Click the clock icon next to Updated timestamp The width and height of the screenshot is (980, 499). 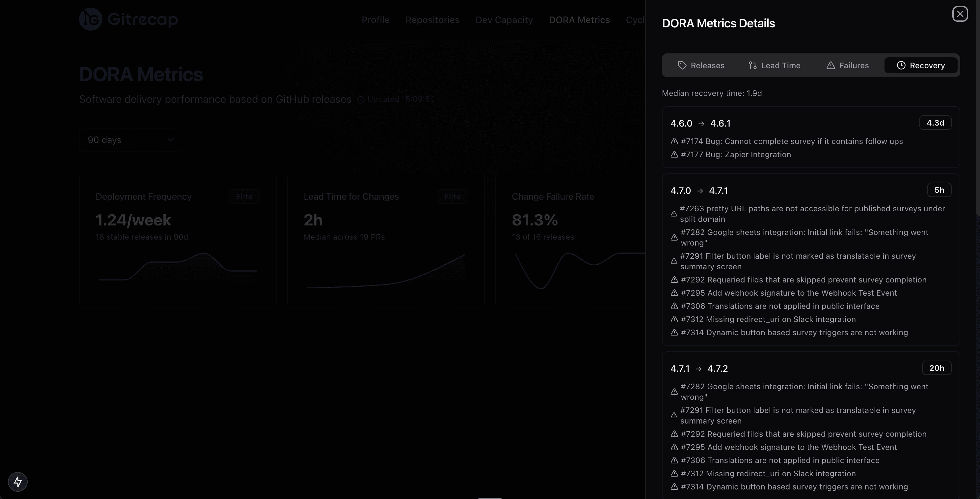(360, 99)
